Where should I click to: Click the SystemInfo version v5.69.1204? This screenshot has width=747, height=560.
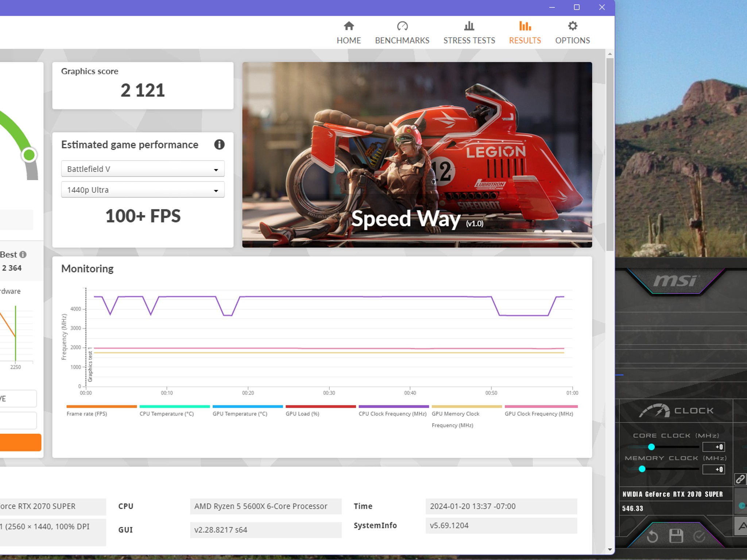pos(501,525)
